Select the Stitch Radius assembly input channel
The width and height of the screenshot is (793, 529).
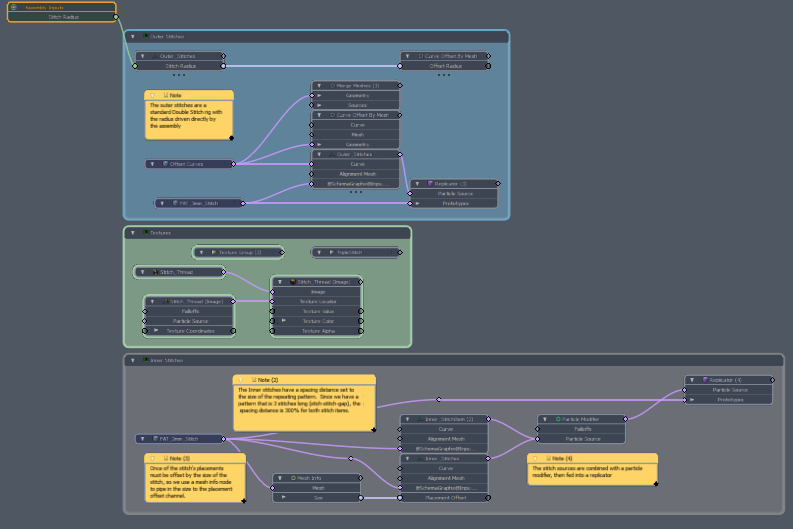63,17
